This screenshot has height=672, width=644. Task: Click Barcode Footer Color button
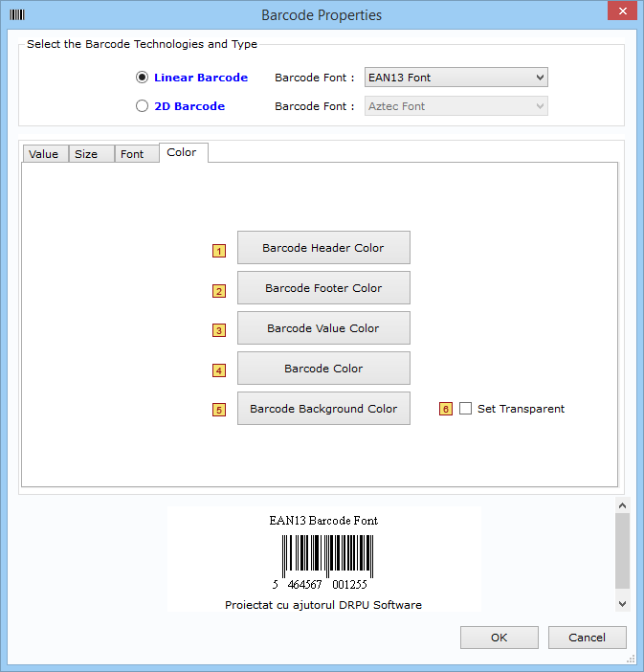[323, 288]
